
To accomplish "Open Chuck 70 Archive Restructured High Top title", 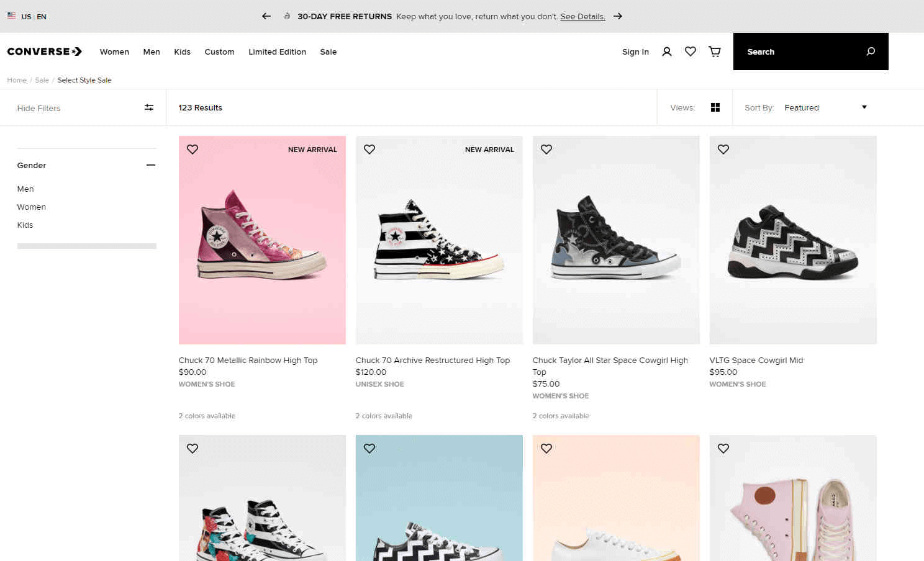I will click(433, 361).
